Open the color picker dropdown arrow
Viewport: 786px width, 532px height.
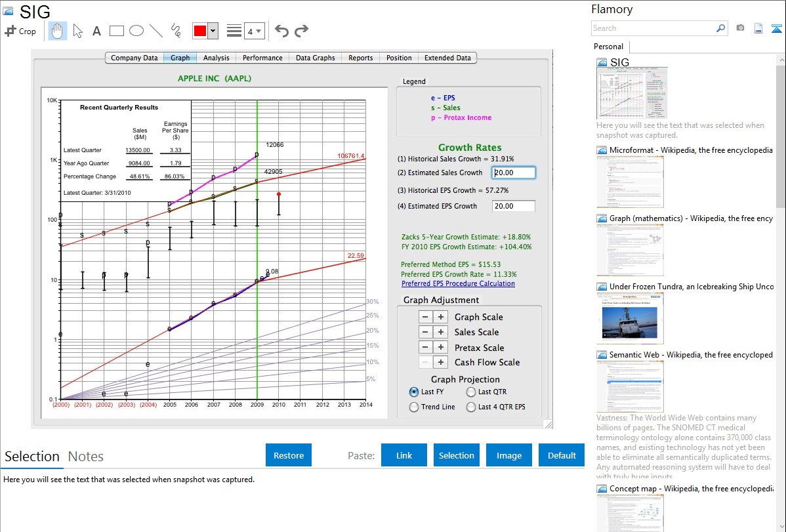click(213, 31)
